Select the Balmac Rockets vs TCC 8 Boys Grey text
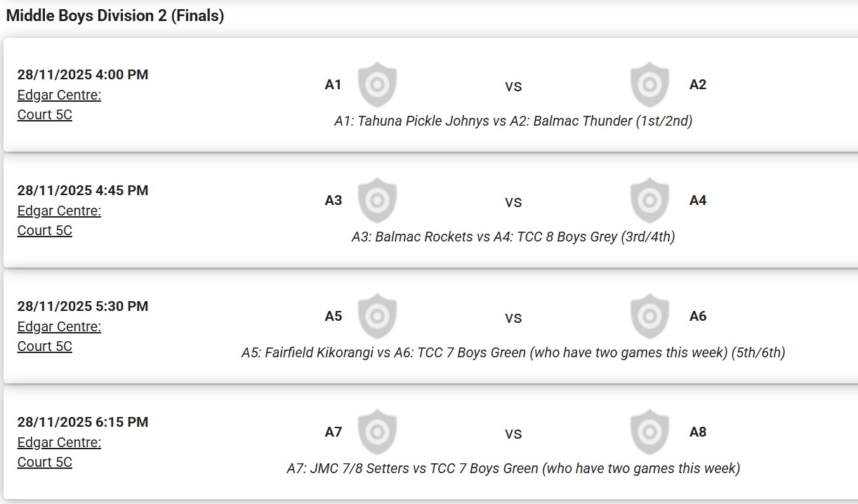Screen dimensions: 858x504 click(x=513, y=237)
